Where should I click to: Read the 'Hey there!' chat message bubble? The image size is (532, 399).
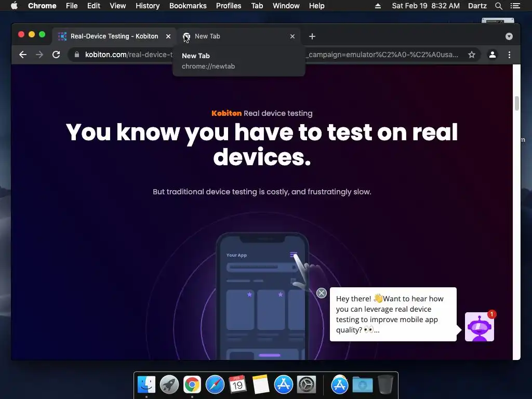click(x=393, y=314)
